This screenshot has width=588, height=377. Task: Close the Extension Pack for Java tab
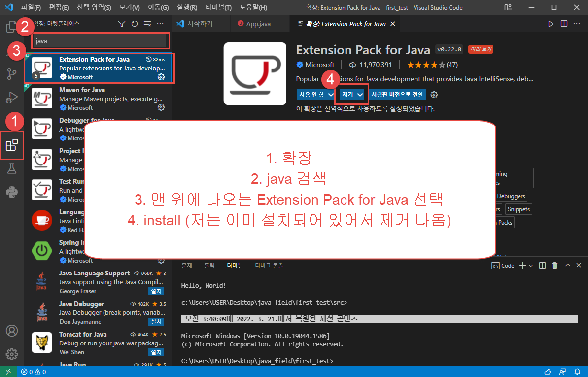[x=393, y=24]
